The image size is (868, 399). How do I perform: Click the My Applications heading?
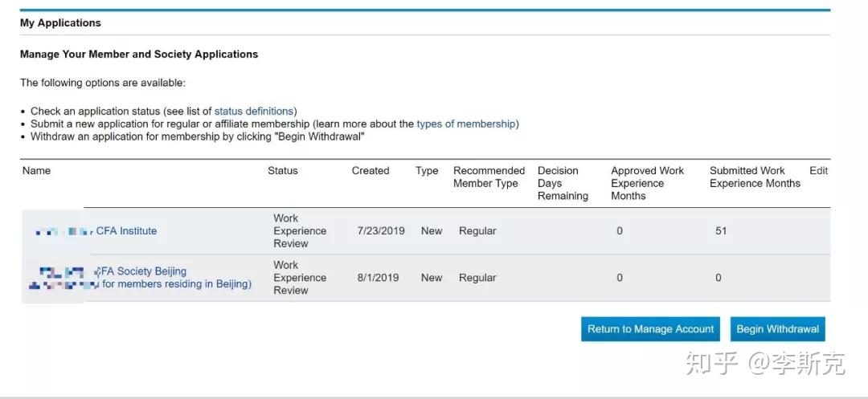pyautogui.click(x=60, y=23)
